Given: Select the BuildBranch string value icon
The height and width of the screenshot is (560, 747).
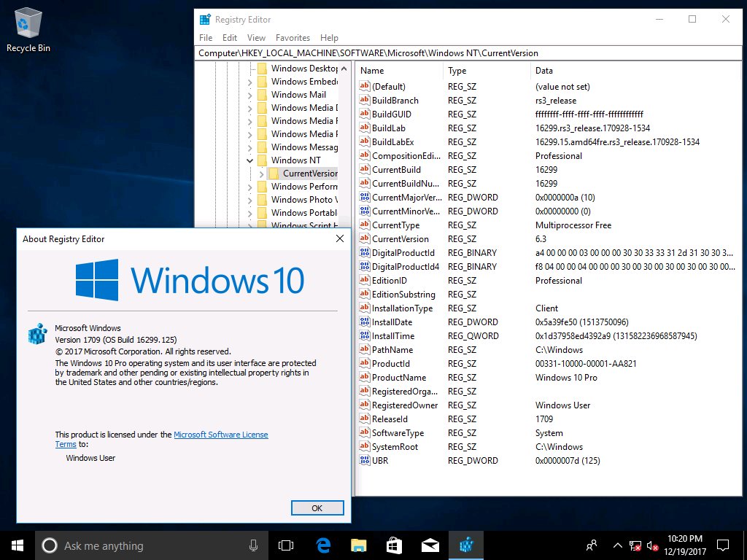Looking at the screenshot, I should tap(365, 100).
